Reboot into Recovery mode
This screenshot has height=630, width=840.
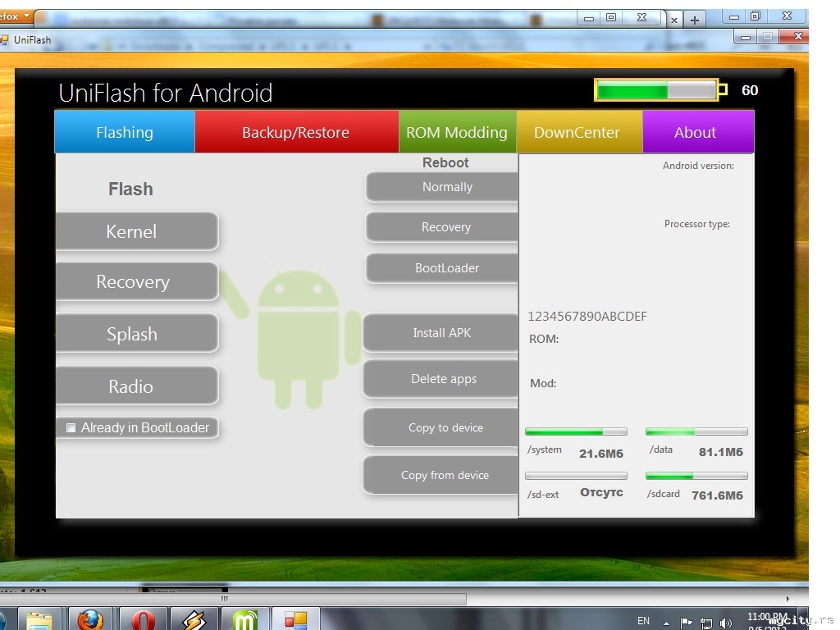pos(442,227)
